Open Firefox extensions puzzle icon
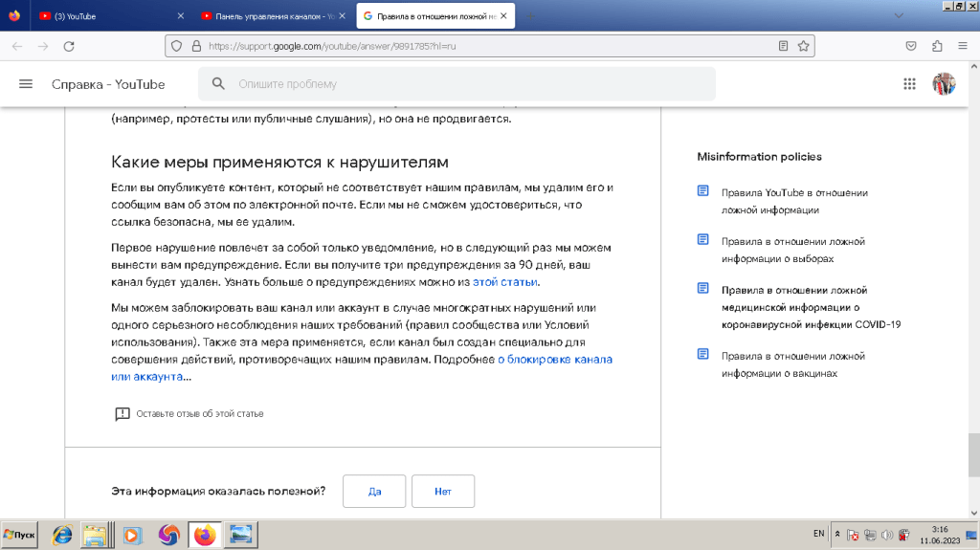The image size is (980, 550). coord(937,46)
